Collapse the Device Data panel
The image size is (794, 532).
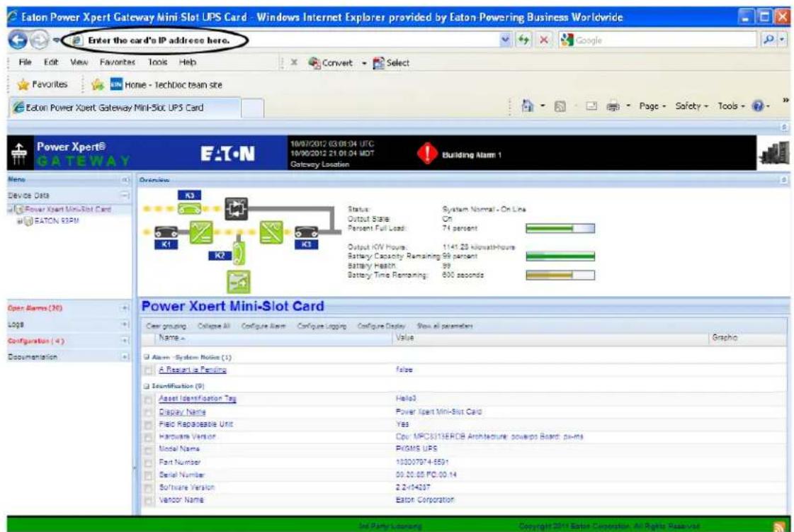click(x=125, y=195)
